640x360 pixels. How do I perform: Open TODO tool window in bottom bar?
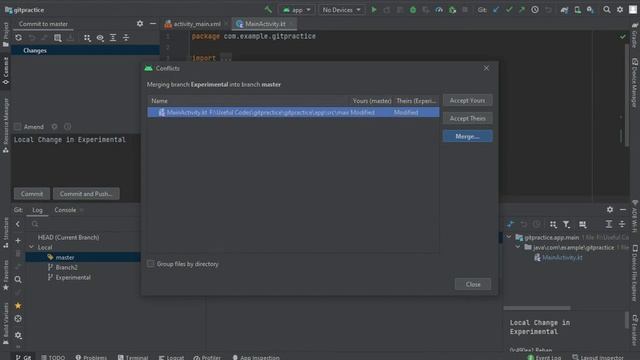tap(53, 357)
